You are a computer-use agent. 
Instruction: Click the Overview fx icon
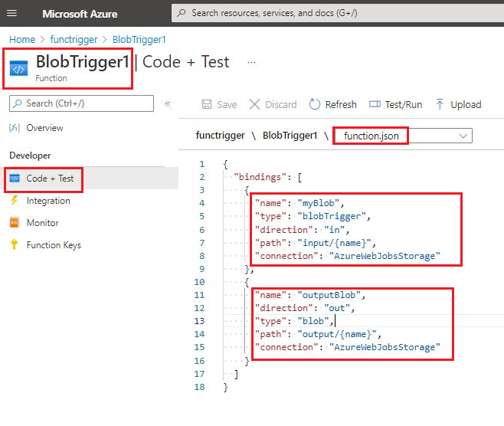click(x=15, y=128)
